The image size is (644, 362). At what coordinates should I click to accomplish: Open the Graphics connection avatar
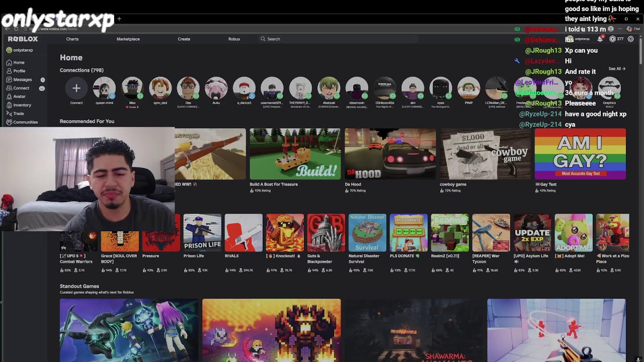(609, 88)
